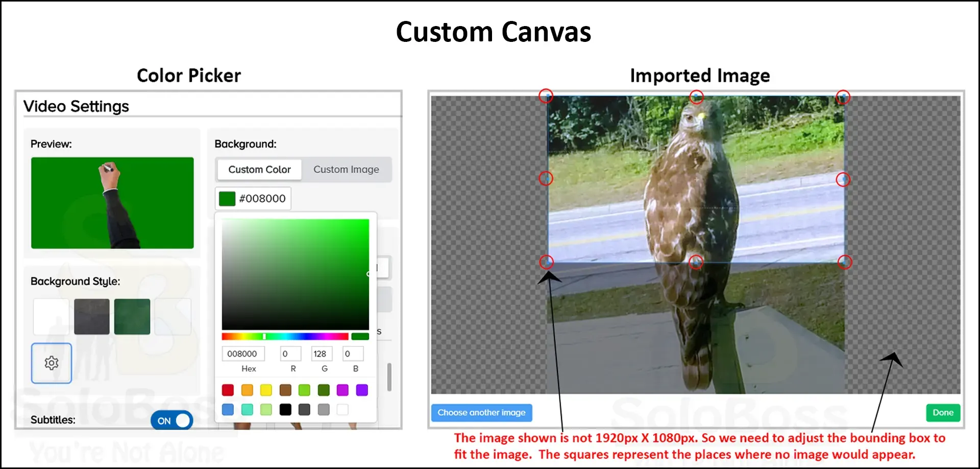Image resolution: width=980 pixels, height=469 pixels.
Task: Pick a shade in the saturation gradient area
Action: click(x=295, y=274)
